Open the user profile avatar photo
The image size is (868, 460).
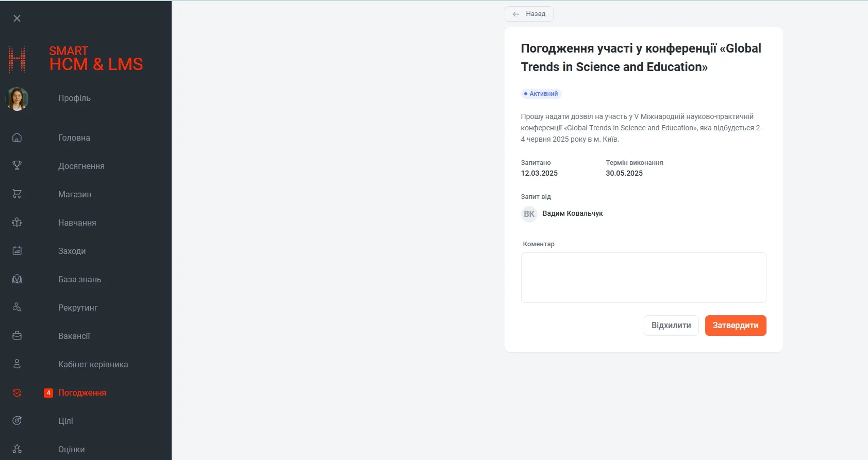coord(17,98)
